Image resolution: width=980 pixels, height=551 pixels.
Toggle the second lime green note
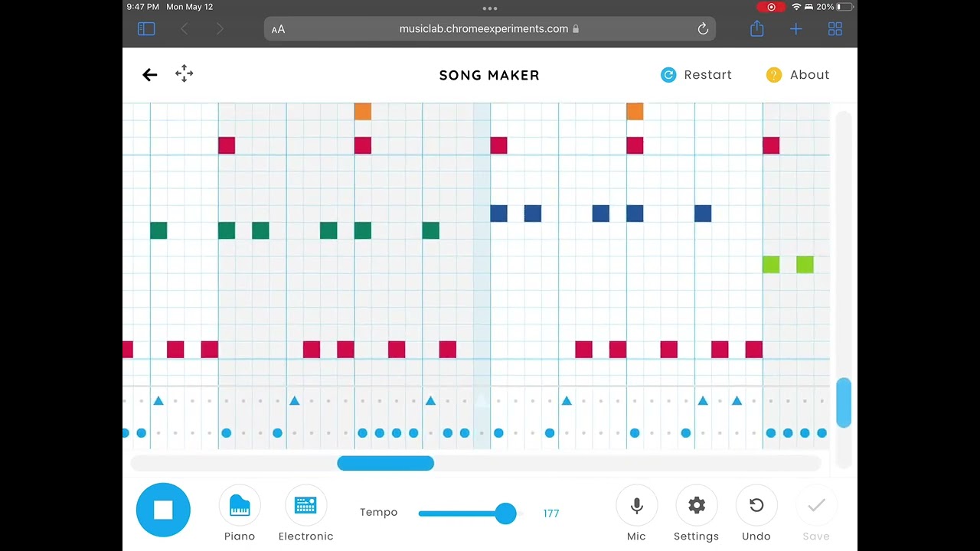pos(805,265)
